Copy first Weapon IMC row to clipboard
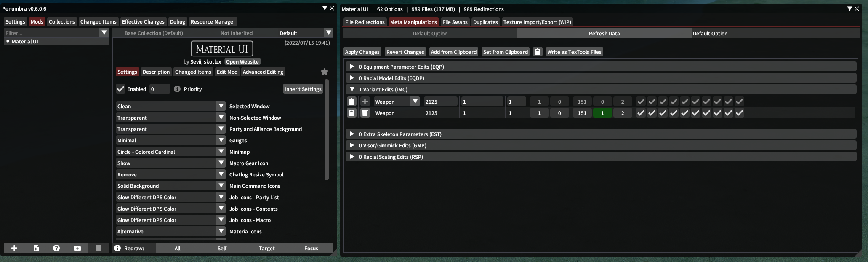Image resolution: width=868 pixels, height=262 pixels. point(351,102)
